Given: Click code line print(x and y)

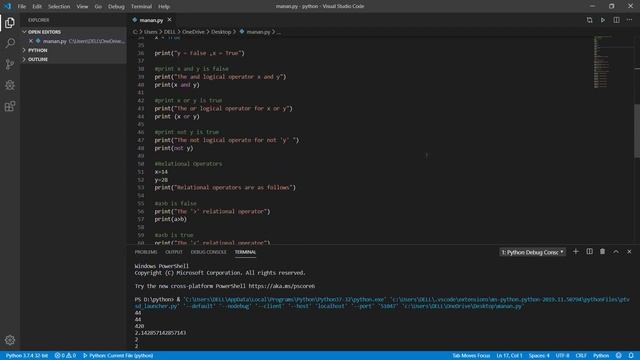Looking at the screenshot, I should [177, 85].
